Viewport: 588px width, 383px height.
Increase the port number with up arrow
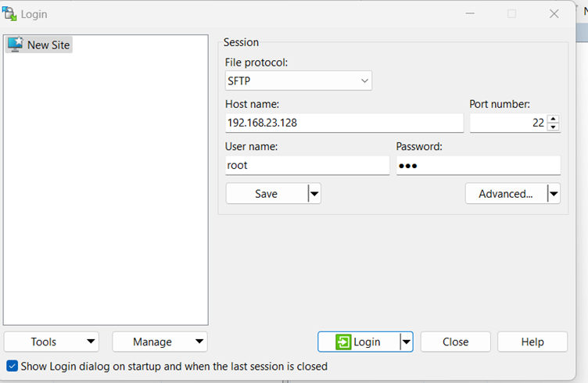point(554,119)
